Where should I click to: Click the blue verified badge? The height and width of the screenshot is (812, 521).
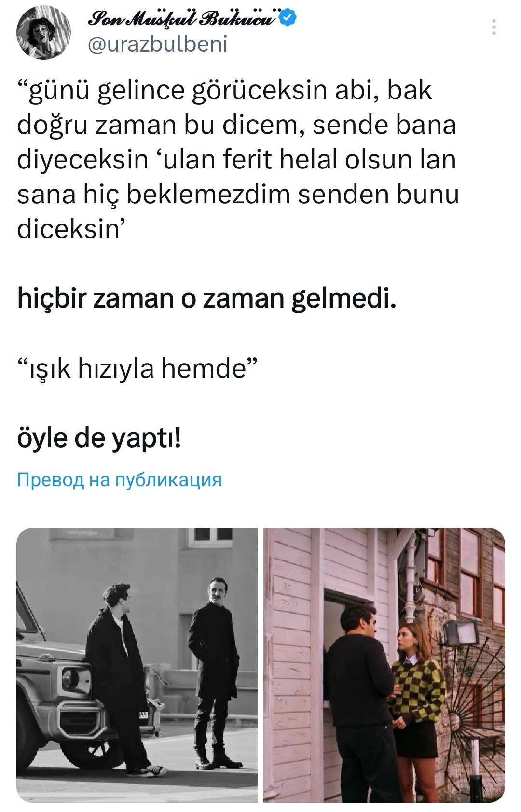[x=288, y=18]
